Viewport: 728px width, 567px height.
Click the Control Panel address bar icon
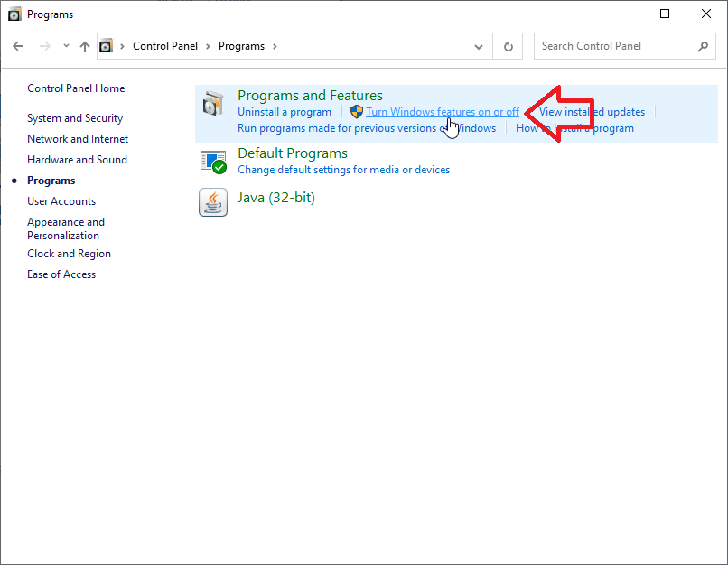click(107, 46)
